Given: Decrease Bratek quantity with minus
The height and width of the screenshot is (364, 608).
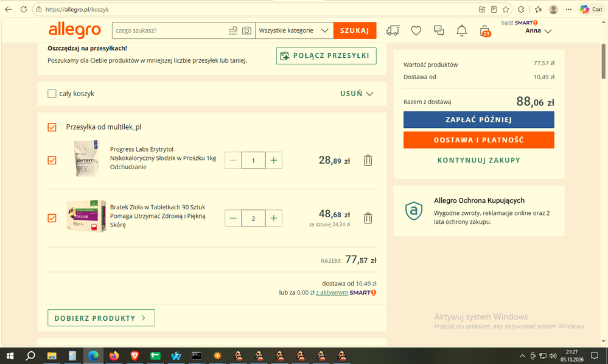Looking at the screenshot, I should (233, 219).
